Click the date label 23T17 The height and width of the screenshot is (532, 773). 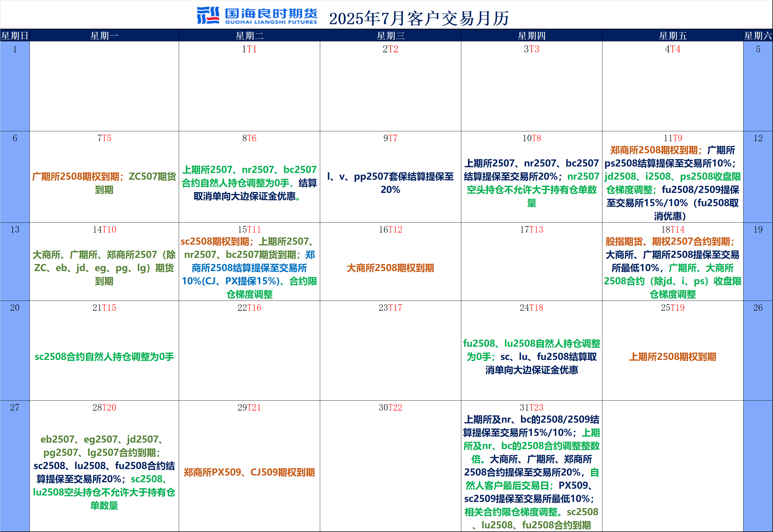click(390, 308)
